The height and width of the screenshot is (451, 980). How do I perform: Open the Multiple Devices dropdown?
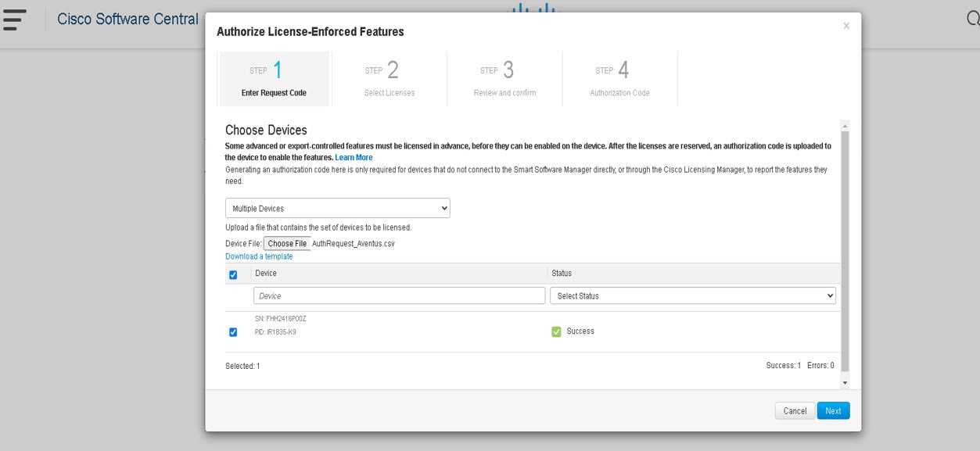tap(337, 207)
